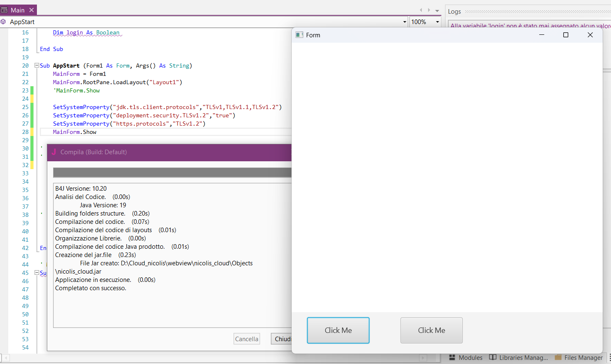Open the Modules panel tab
The height and width of the screenshot is (364, 611).
(x=466, y=357)
